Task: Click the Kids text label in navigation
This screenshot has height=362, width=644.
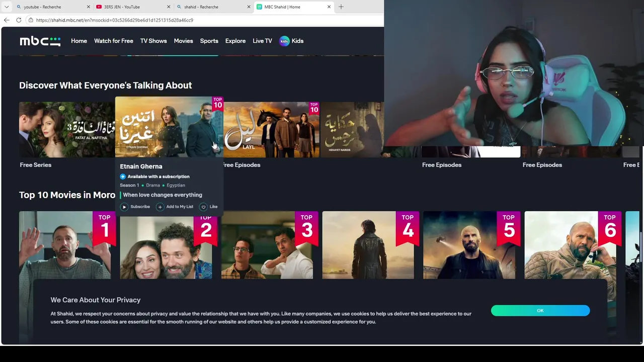Action: pos(297,41)
